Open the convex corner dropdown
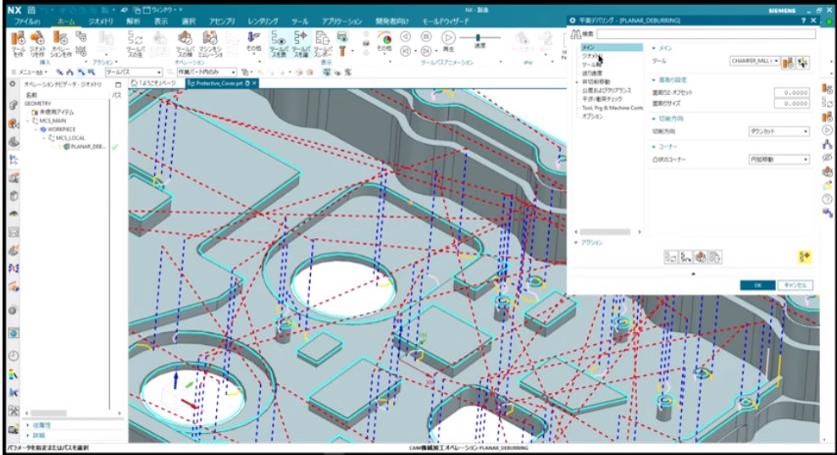Image resolution: width=837 pixels, height=455 pixels. click(778, 159)
